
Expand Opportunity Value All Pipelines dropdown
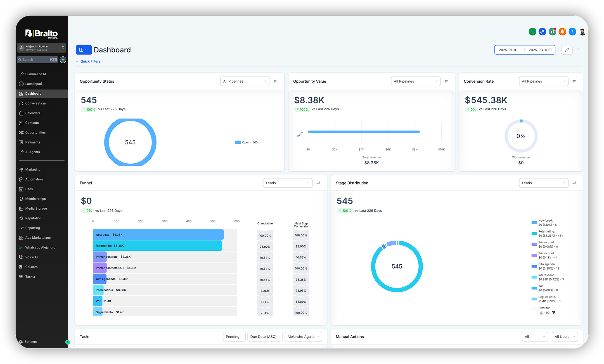pos(415,81)
